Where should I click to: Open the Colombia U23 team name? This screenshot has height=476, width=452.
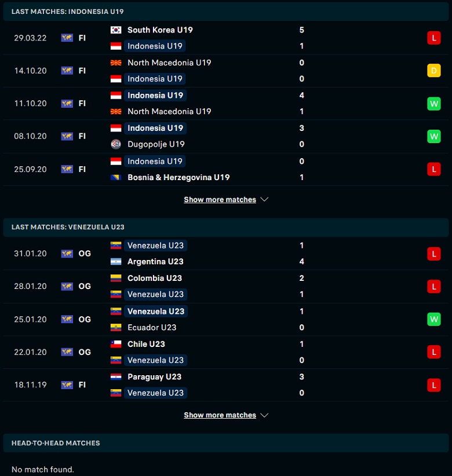tap(155, 278)
